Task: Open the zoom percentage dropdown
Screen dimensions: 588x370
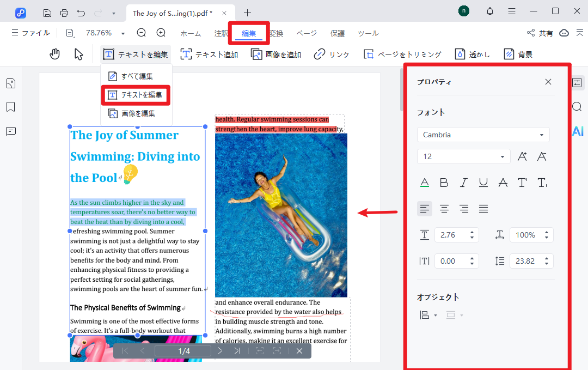Action: click(123, 33)
